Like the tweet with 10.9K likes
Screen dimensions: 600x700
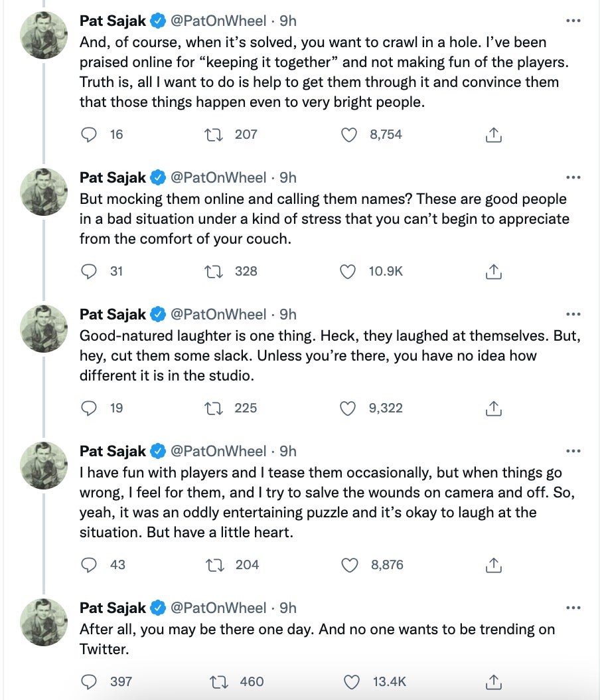[348, 272]
